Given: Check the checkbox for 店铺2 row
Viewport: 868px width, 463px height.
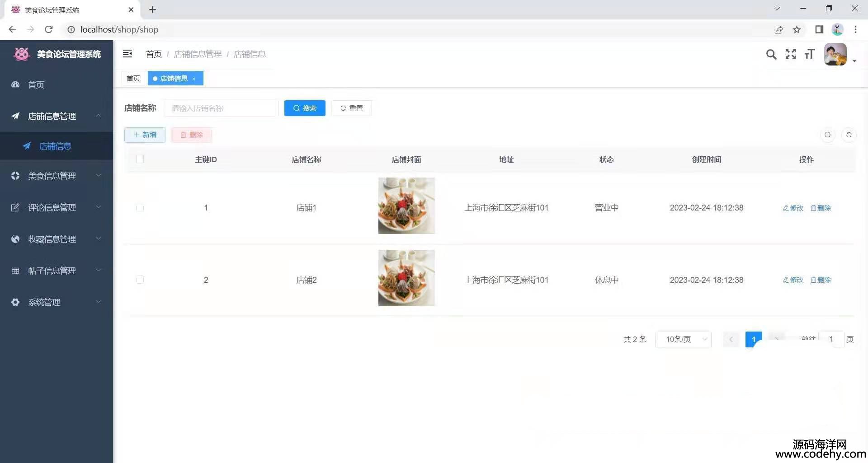Looking at the screenshot, I should click(x=140, y=280).
